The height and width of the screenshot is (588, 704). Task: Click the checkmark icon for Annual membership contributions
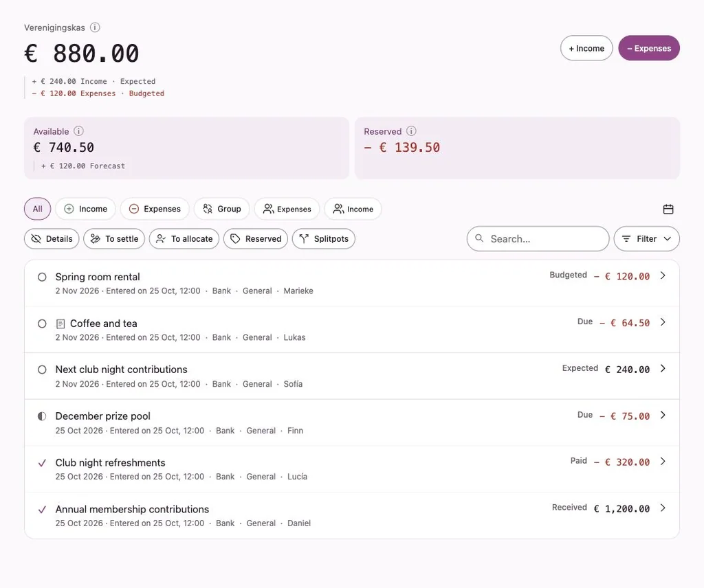coord(42,510)
